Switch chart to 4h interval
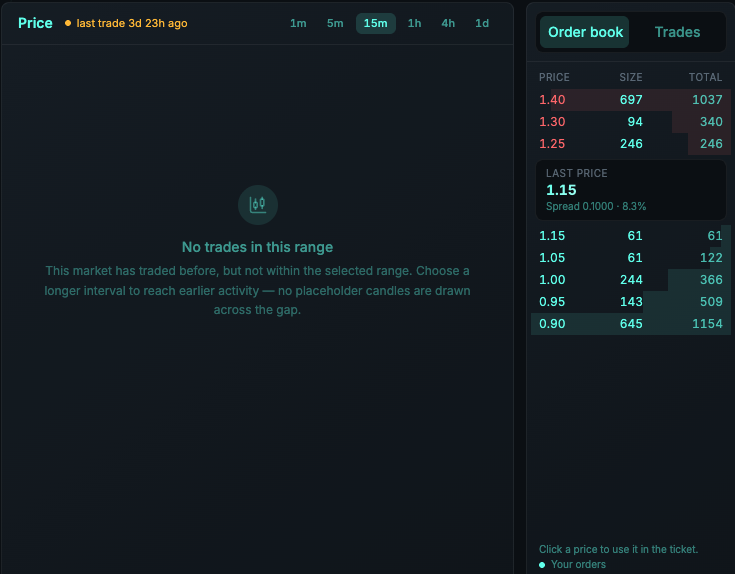Viewport: 735px width, 574px height. click(448, 23)
